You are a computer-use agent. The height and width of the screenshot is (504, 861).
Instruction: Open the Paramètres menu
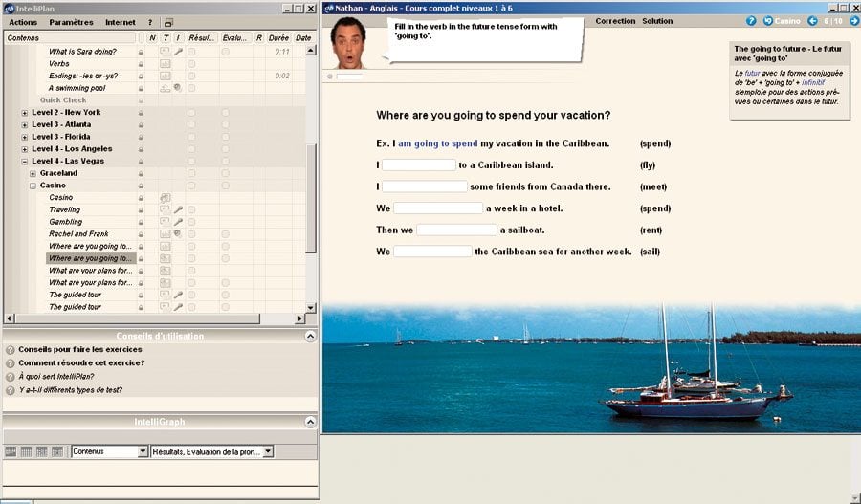pyautogui.click(x=71, y=22)
